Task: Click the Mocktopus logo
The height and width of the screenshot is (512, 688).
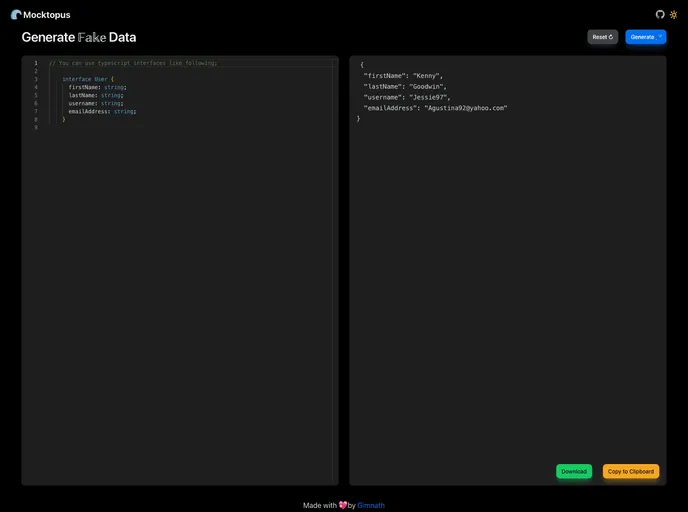Action: click(16, 14)
